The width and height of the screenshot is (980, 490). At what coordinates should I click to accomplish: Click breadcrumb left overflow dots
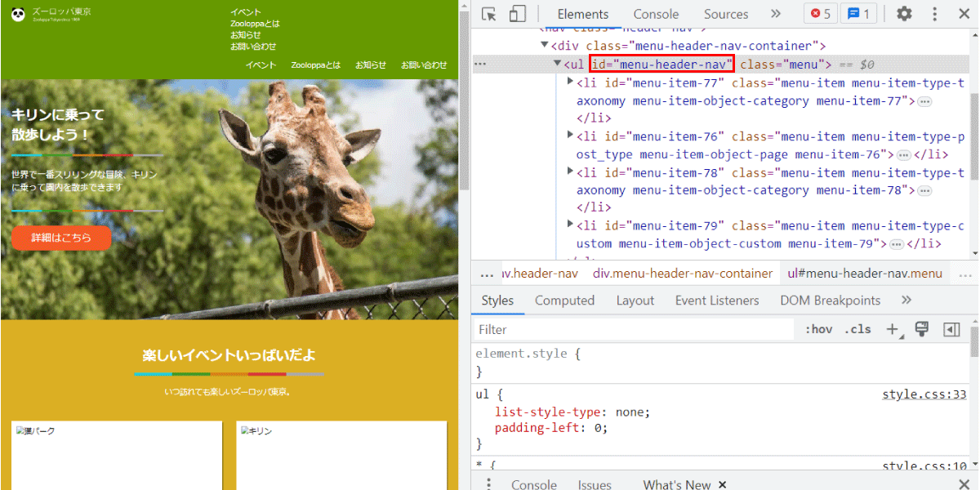[487, 274]
